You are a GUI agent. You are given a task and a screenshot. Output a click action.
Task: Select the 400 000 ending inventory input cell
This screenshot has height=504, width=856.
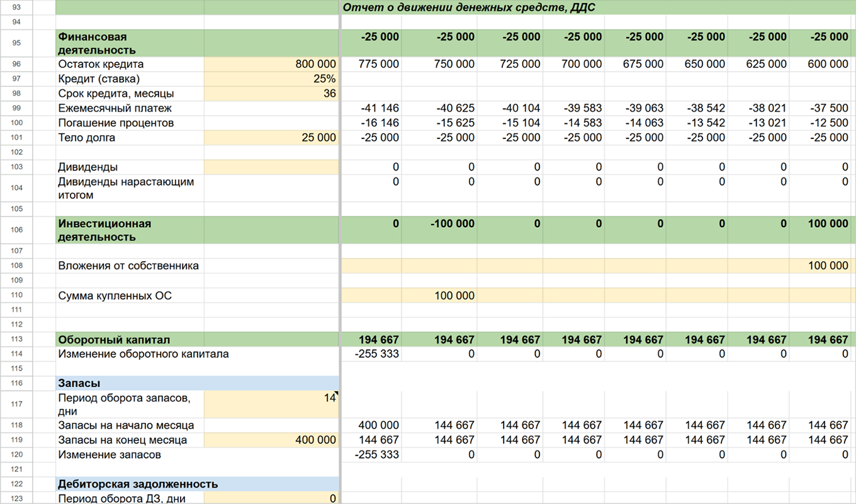pos(271,440)
